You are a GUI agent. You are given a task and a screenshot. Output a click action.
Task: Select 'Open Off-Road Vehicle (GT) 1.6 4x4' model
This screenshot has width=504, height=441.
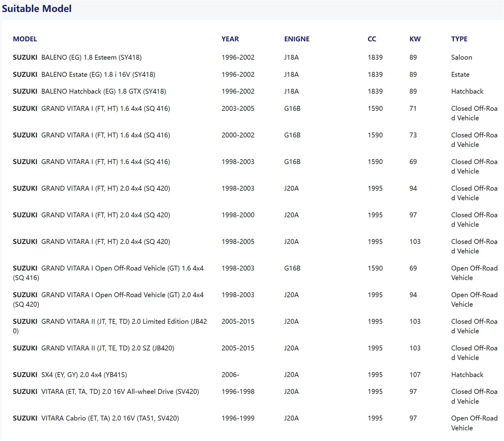(x=108, y=273)
